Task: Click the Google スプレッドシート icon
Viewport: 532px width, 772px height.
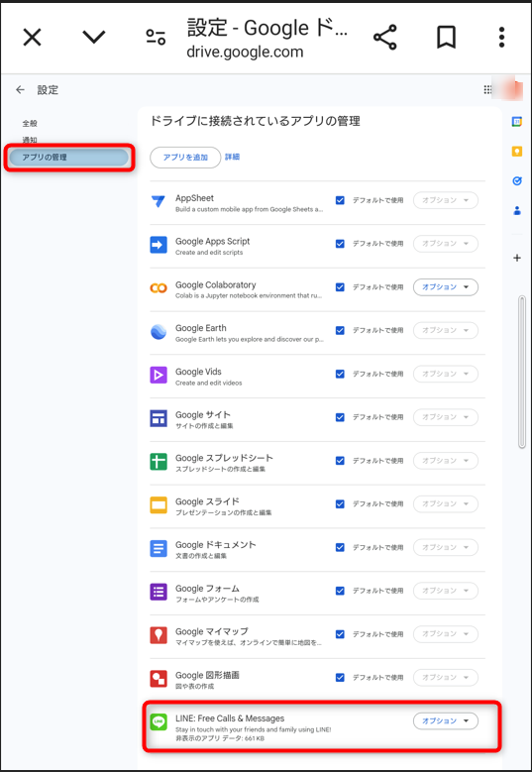Action: click(159, 462)
